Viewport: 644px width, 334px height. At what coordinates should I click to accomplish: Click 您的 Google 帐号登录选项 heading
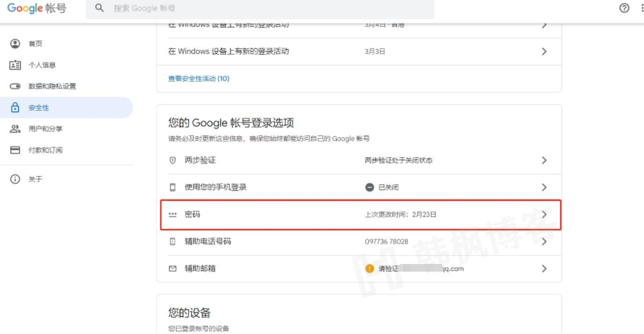point(231,123)
